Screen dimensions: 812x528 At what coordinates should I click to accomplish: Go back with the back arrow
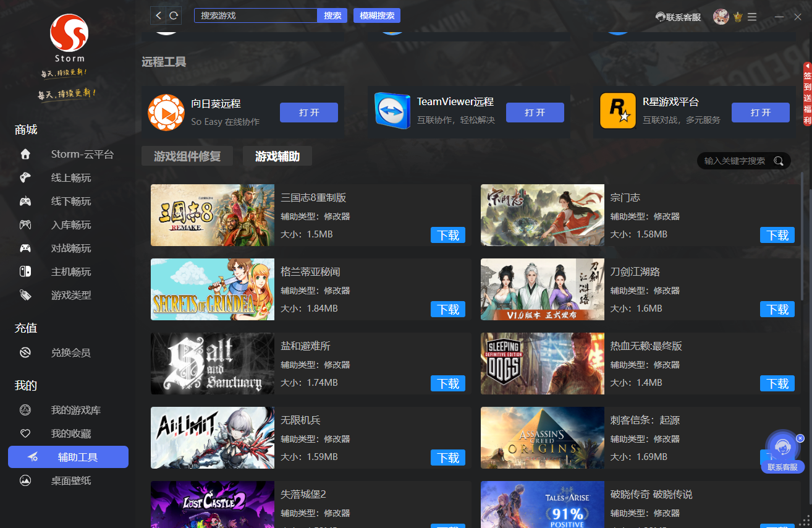point(159,15)
